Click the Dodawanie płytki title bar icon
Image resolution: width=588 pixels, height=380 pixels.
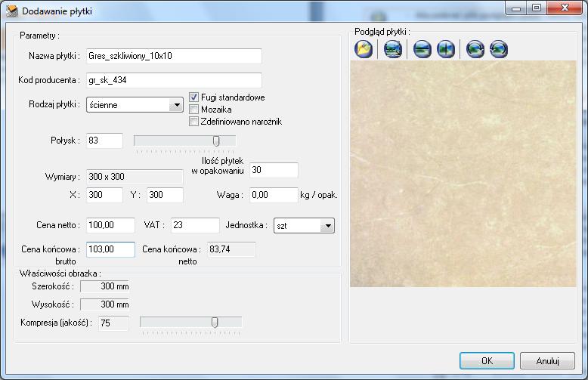coord(11,11)
